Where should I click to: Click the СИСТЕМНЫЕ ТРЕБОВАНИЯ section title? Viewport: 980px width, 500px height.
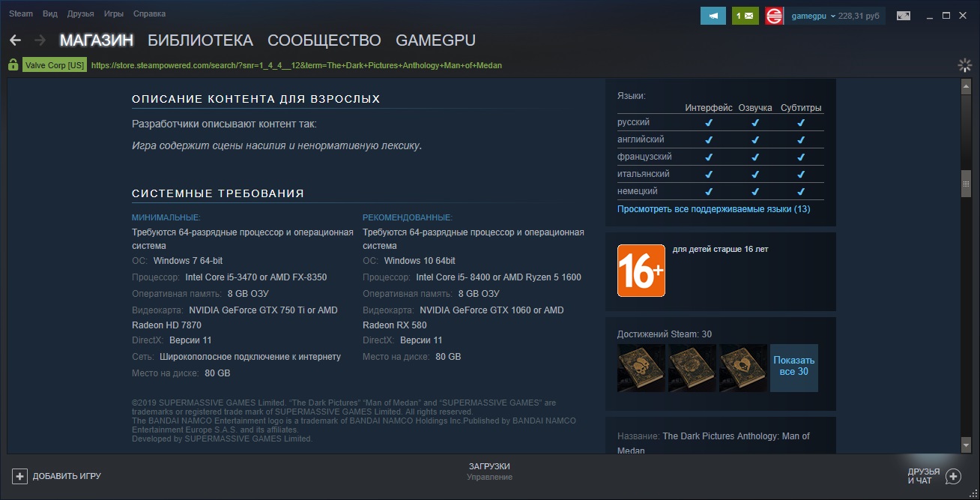tap(218, 193)
